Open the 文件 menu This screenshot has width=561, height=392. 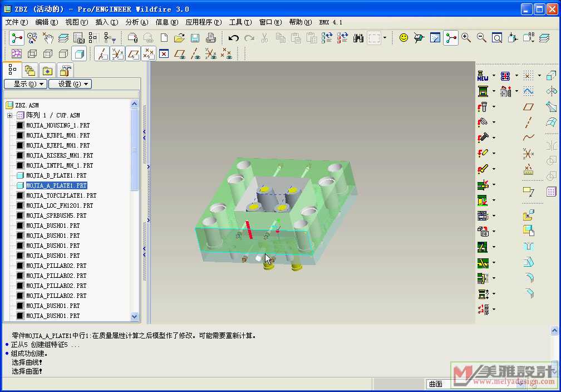pos(17,22)
